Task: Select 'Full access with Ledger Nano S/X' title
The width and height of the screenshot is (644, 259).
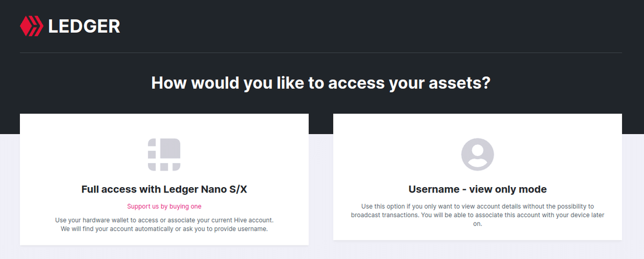Action: [164, 189]
